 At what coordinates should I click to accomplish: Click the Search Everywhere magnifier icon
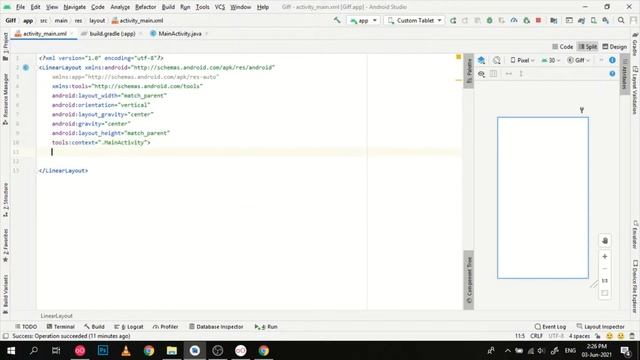point(621,20)
